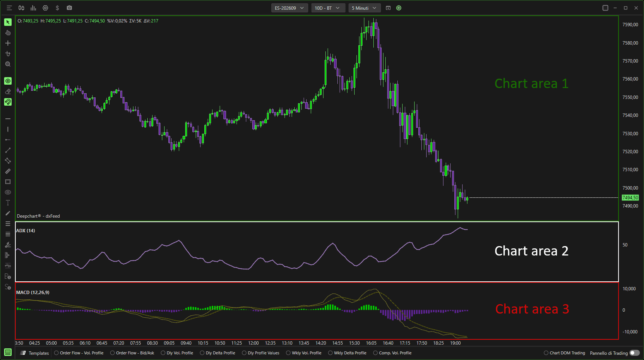The height and width of the screenshot is (360, 644).
Task: Click the green plus add-chart button
Action: click(399, 8)
